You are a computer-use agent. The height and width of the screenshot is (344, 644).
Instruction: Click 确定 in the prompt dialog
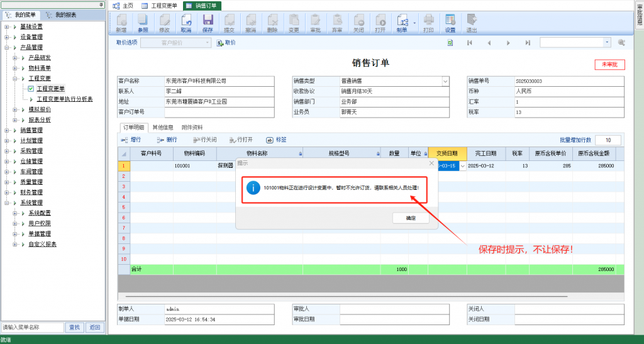411,218
